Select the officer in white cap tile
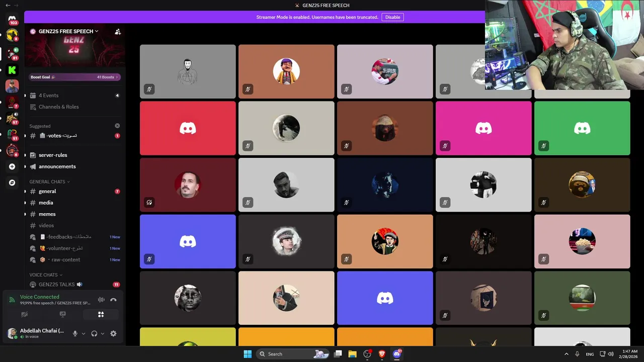The height and width of the screenshot is (362, 644). (x=286, y=241)
